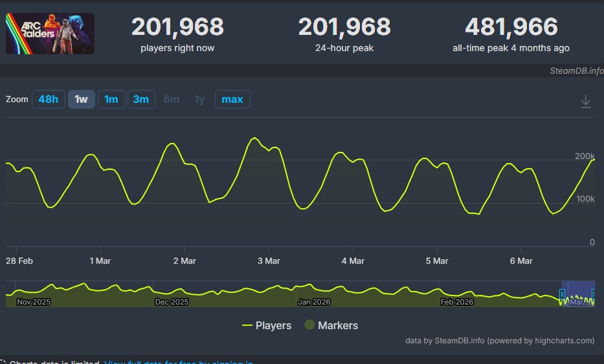Toggle the Markers series in legend
Viewport: 604px width, 364px height.
coord(331,325)
